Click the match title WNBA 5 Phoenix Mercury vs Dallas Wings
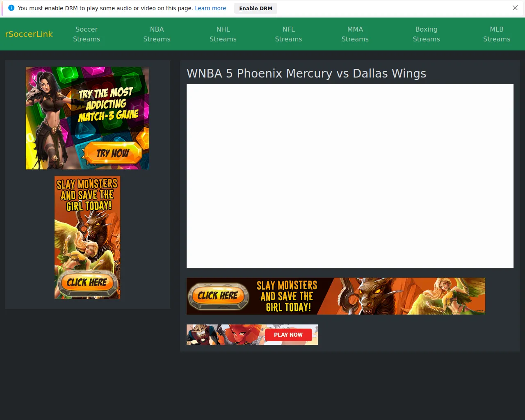This screenshot has height=420, width=525. pos(306,73)
